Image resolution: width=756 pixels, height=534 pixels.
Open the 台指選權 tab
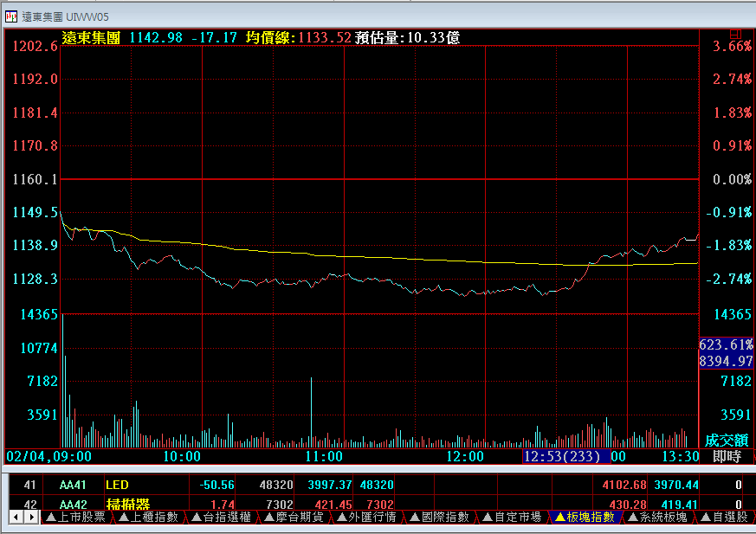pyautogui.click(x=222, y=518)
